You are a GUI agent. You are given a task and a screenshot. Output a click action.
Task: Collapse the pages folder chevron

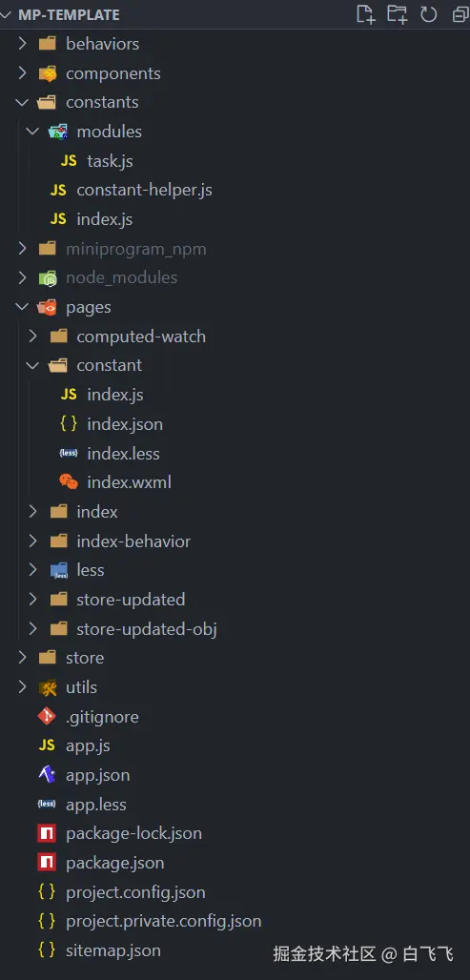[x=22, y=307]
